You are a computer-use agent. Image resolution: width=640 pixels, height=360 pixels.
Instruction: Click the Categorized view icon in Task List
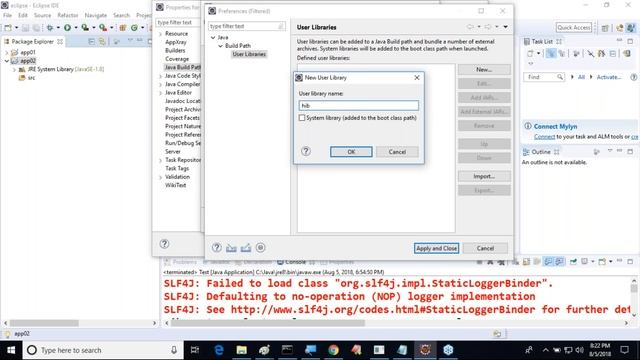[551, 53]
